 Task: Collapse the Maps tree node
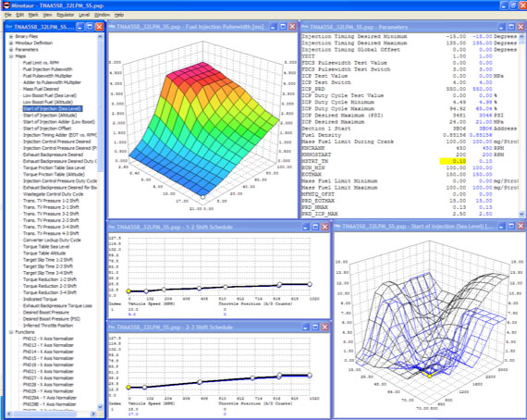(x=11, y=56)
